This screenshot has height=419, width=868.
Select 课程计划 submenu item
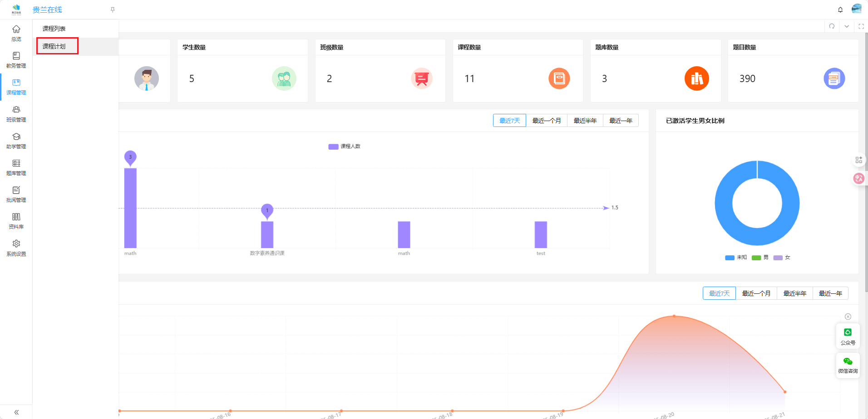click(x=54, y=46)
